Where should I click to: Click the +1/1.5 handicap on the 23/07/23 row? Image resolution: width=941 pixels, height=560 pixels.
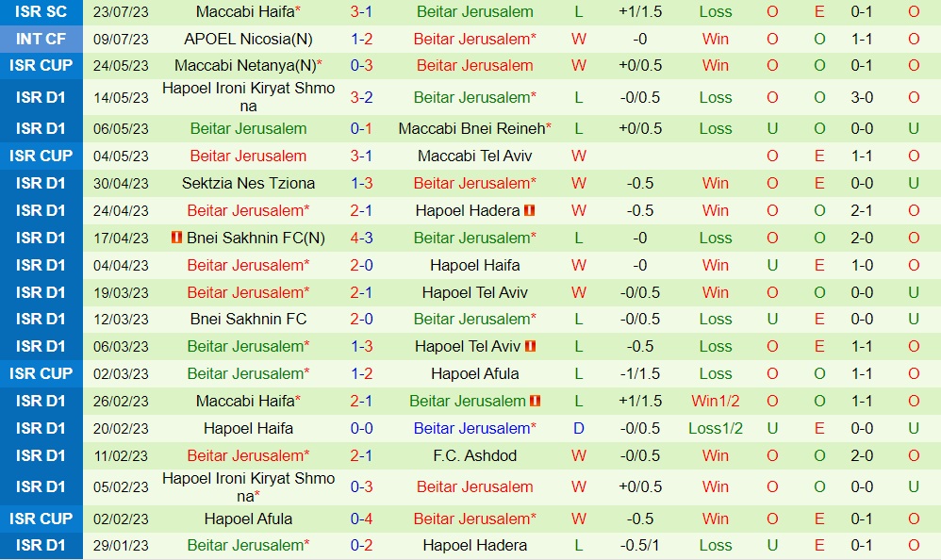(640, 12)
